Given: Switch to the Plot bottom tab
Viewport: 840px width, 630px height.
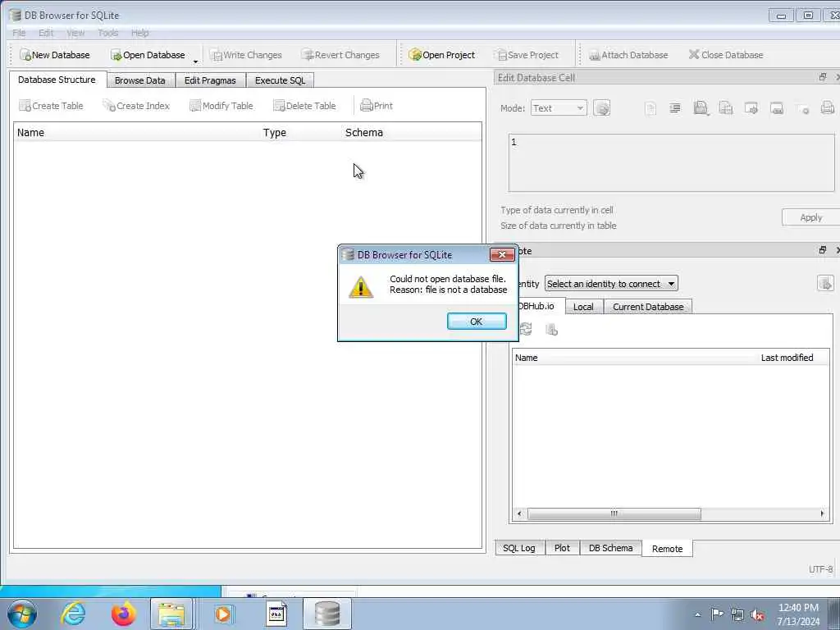Looking at the screenshot, I should point(562,548).
